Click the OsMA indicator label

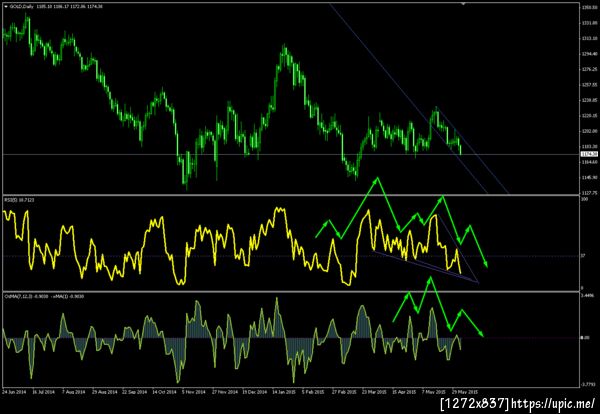pyautogui.click(x=44, y=296)
